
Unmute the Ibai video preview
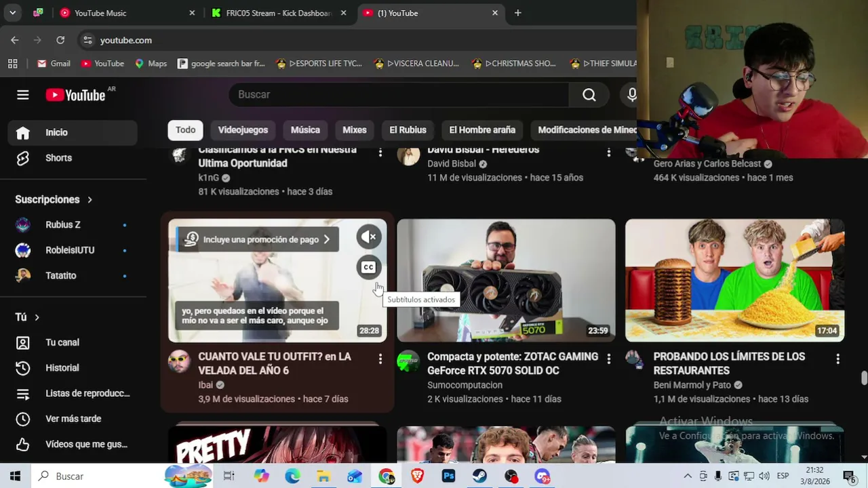(369, 237)
